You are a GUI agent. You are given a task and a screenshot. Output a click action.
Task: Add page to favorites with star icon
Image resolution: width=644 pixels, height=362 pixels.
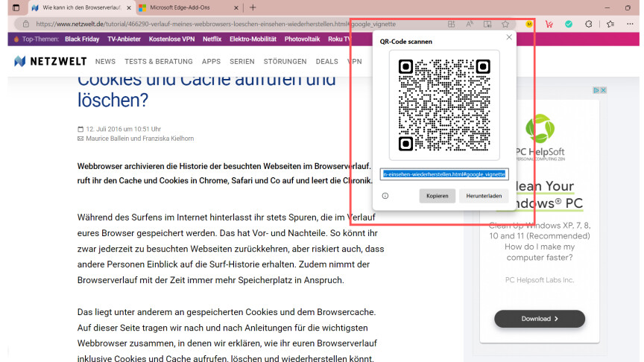coord(505,24)
